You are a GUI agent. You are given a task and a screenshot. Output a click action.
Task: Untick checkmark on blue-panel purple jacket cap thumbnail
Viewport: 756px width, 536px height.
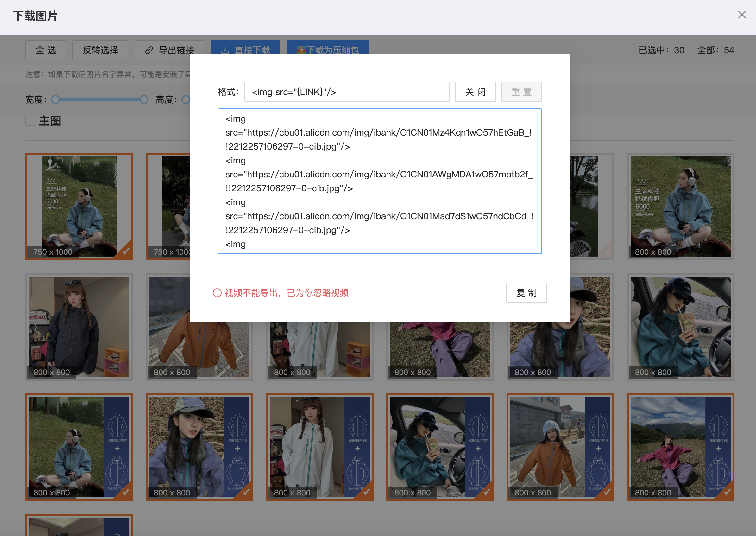point(246,492)
